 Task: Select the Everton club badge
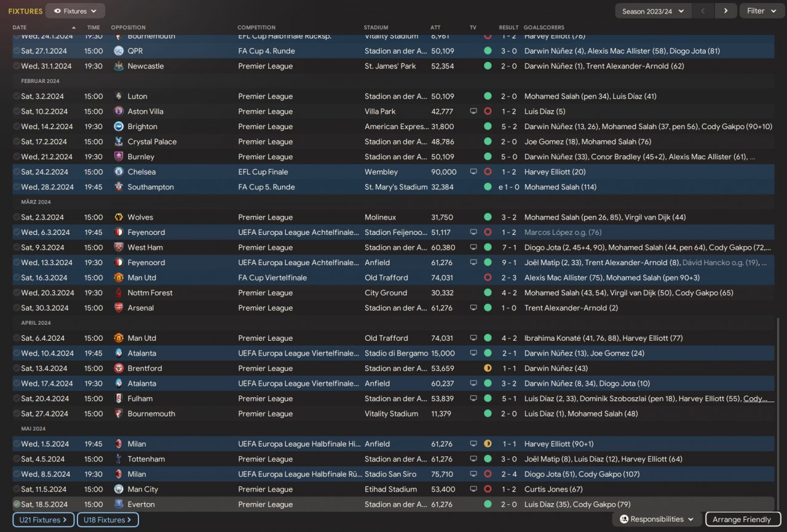coord(119,504)
